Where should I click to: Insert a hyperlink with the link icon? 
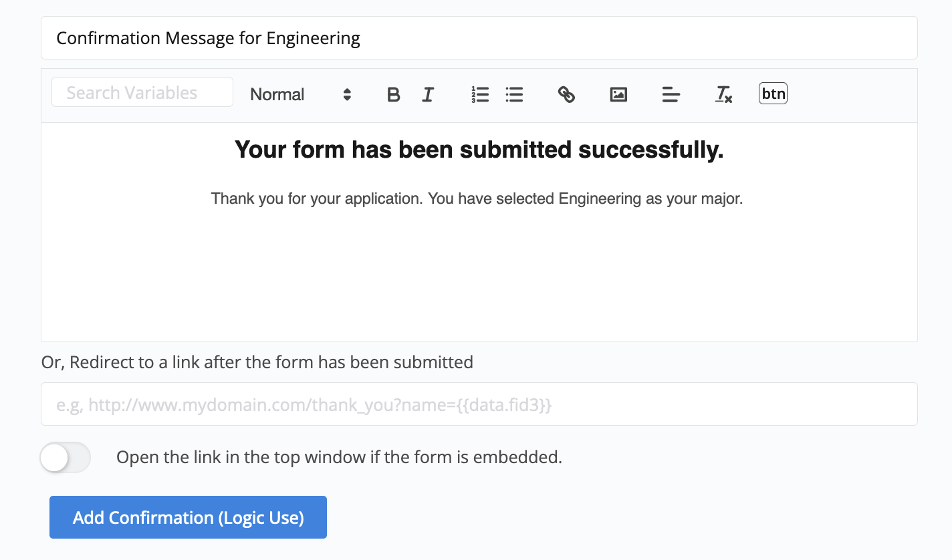pyautogui.click(x=566, y=95)
